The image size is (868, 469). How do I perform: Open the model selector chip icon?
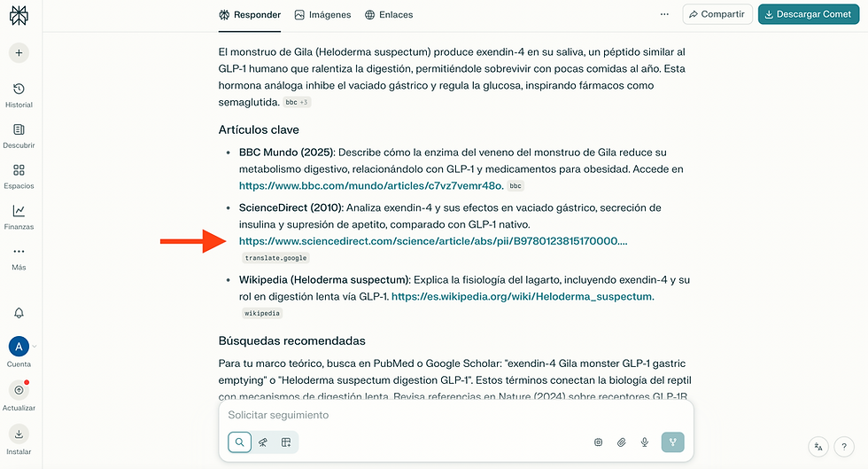(599, 442)
